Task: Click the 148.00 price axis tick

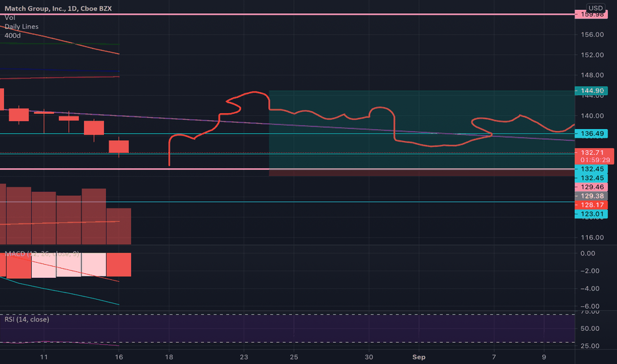Action: tap(593, 75)
